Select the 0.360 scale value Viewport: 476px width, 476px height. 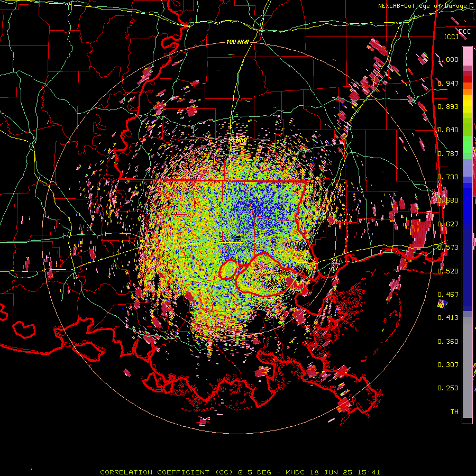pyautogui.click(x=448, y=341)
